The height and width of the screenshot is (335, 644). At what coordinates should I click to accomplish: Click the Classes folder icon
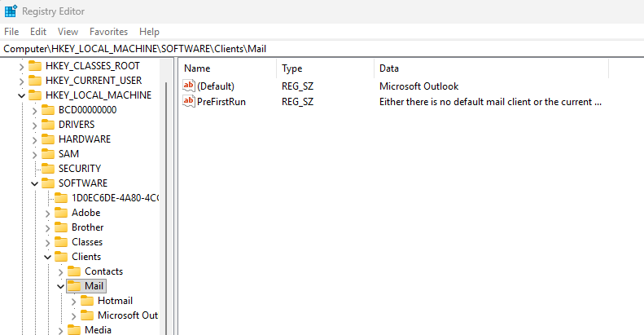pos(61,242)
